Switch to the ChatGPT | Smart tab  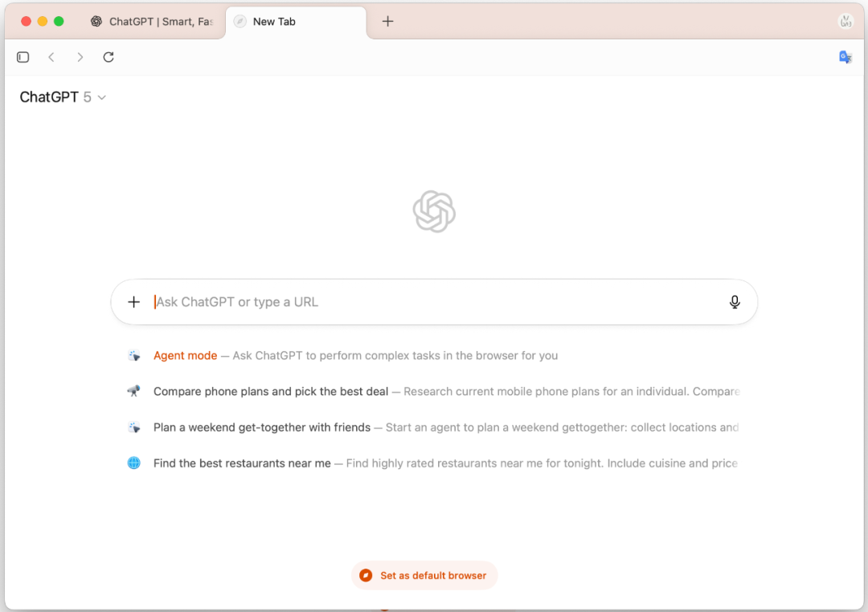[x=153, y=22]
